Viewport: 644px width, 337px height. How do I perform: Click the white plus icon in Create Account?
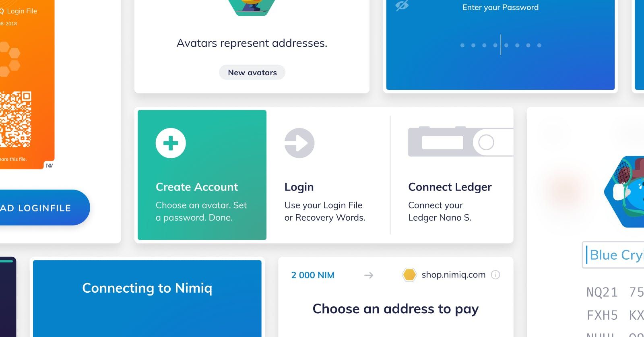coord(171,143)
